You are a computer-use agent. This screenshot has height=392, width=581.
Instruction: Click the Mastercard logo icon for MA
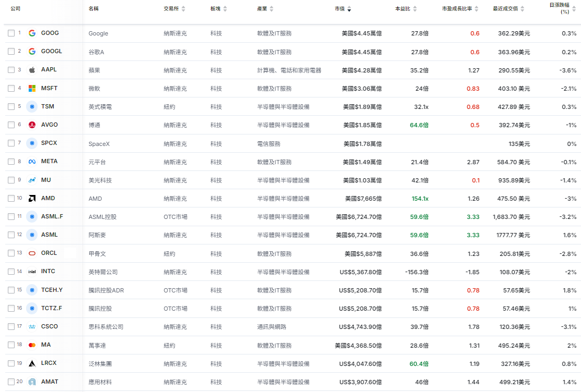coord(32,345)
